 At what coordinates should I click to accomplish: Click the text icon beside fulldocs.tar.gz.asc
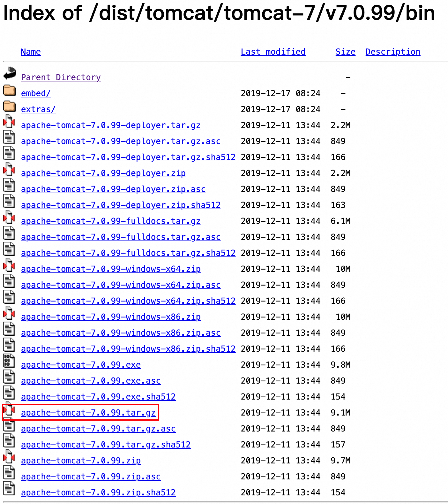[9, 233]
